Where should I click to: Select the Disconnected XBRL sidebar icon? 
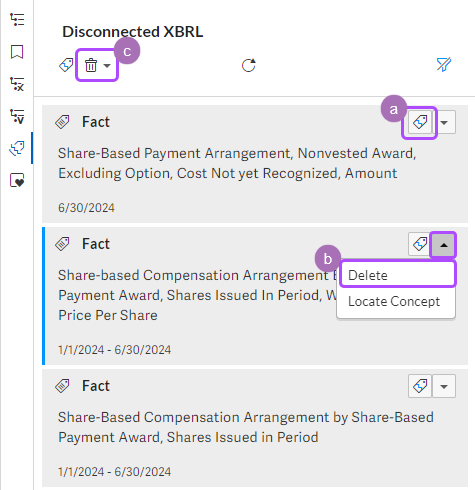(x=17, y=148)
